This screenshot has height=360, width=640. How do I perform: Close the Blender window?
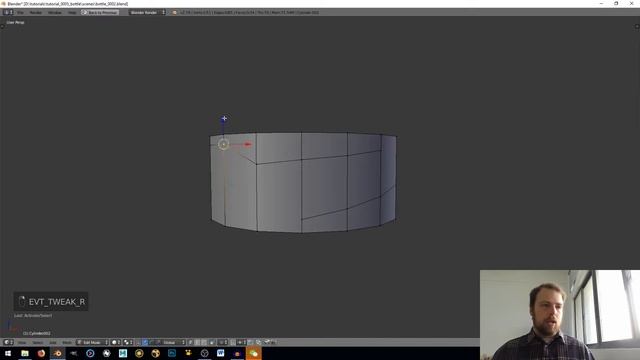(631, 3)
